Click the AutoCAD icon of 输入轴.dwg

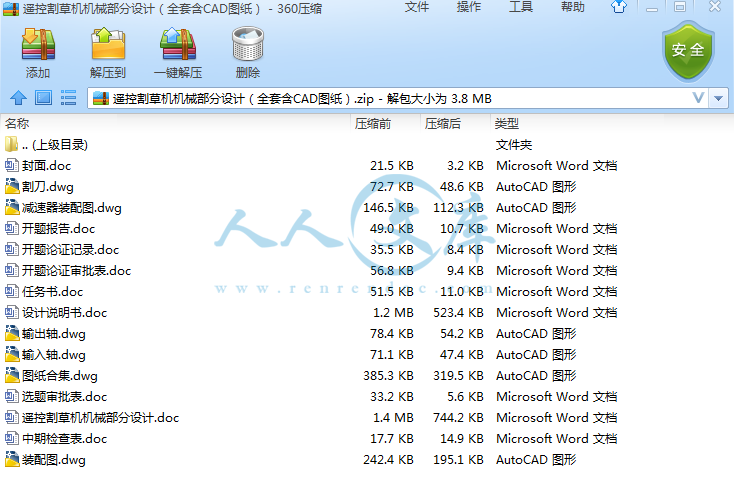coord(12,354)
